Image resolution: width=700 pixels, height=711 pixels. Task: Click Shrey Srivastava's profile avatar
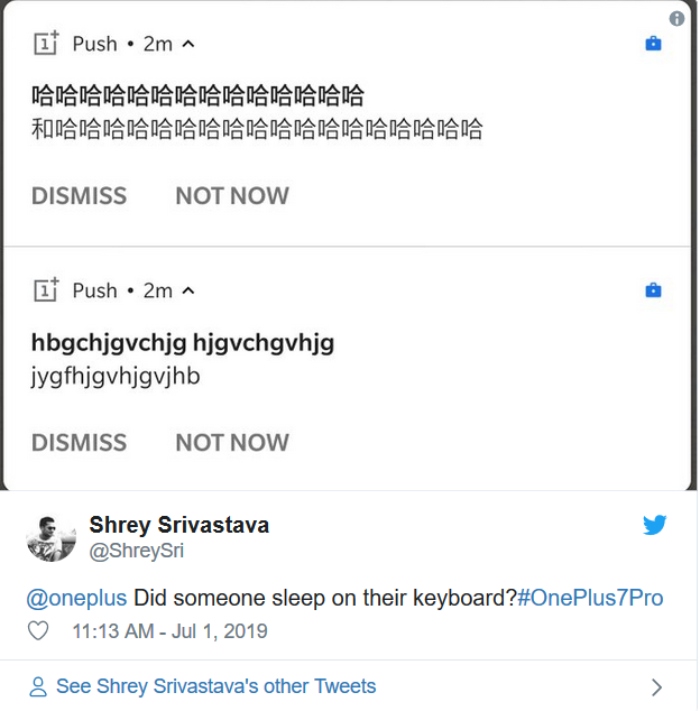coord(51,537)
